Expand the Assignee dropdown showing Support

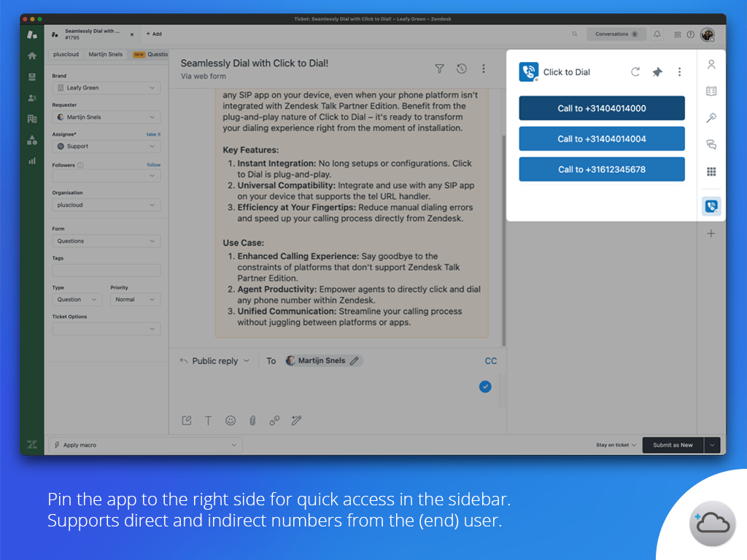coord(107,147)
